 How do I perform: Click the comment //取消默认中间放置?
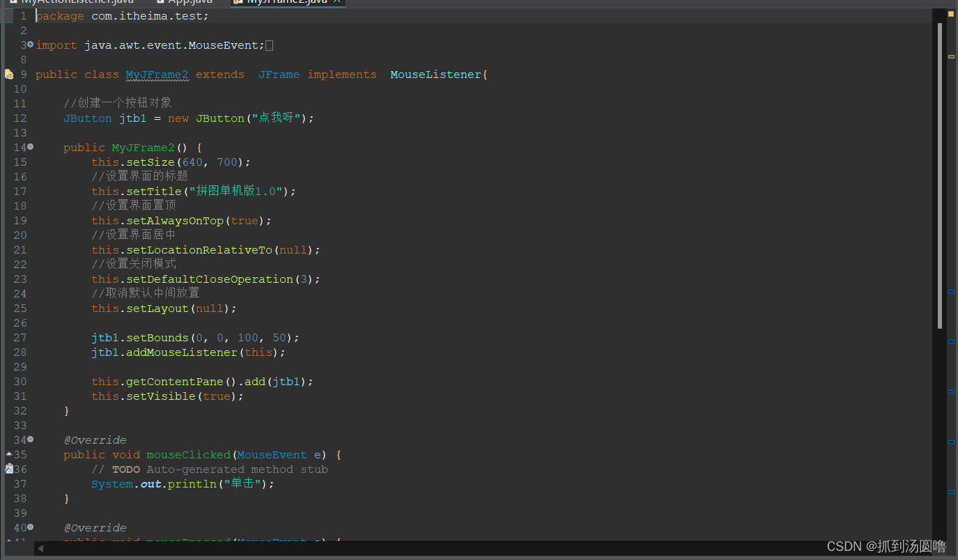pos(146,293)
